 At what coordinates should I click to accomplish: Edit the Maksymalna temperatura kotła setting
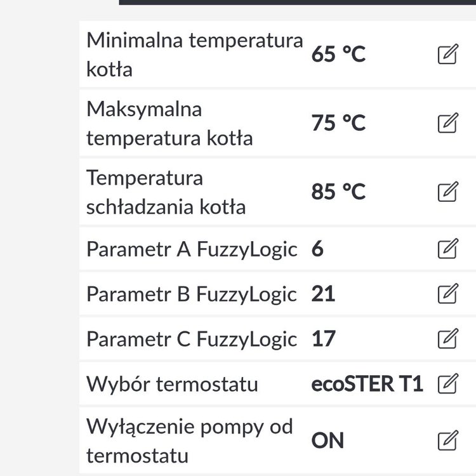(x=448, y=122)
